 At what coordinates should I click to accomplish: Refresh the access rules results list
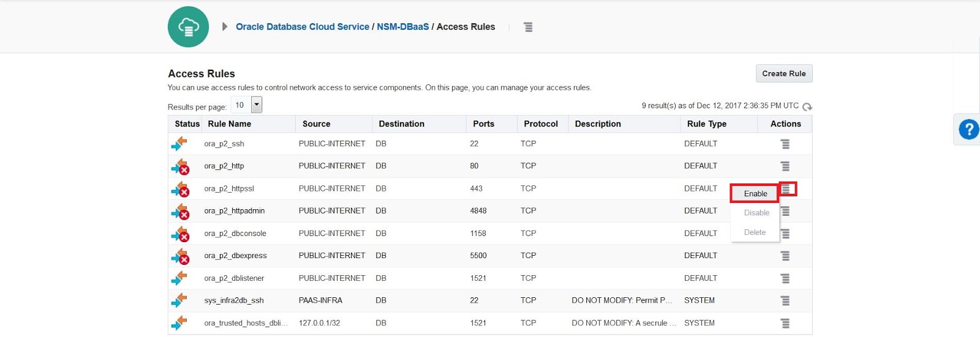click(807, 106)
